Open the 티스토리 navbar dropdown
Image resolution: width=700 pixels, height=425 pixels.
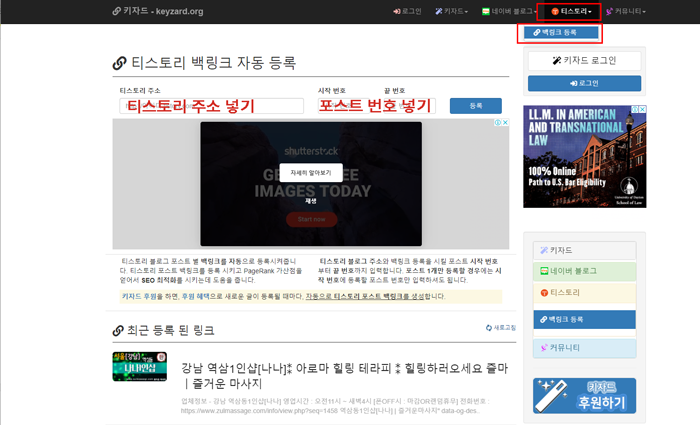coord(571,11)
